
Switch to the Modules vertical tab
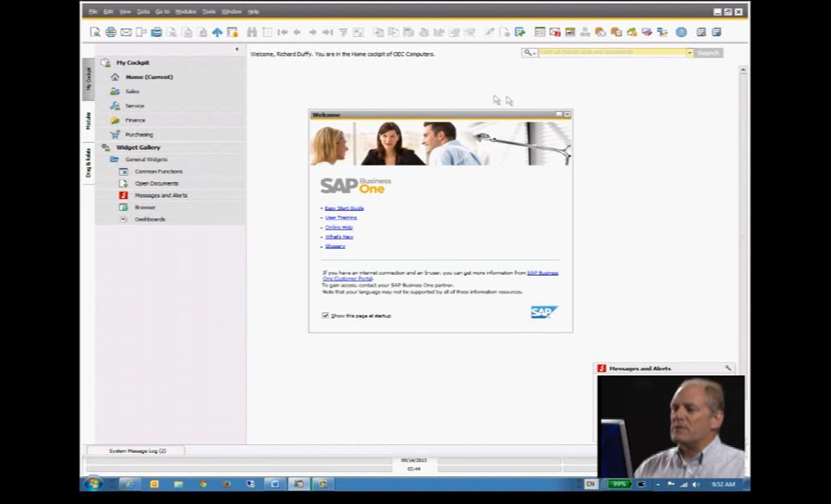[x=88, y=121]
